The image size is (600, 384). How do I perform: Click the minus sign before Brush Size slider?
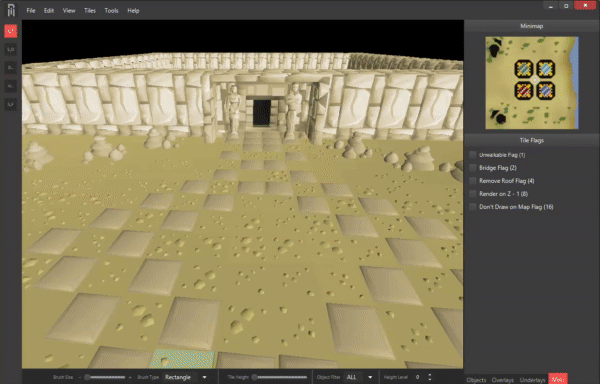pyautogui.click(x=80, y=377)
